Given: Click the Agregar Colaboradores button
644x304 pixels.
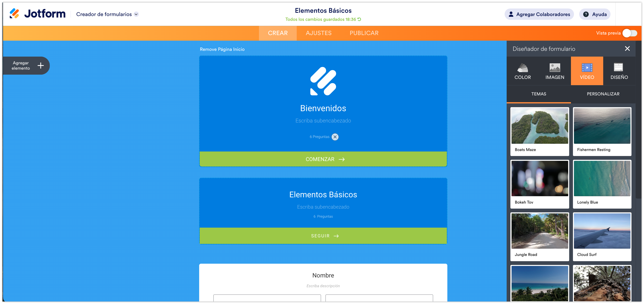Looking at the screenshot, I should [539, 14].
